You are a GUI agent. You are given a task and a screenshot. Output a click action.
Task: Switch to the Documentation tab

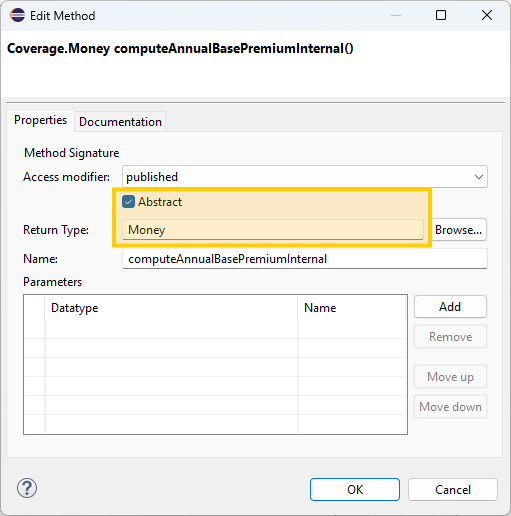pos(120,122)
